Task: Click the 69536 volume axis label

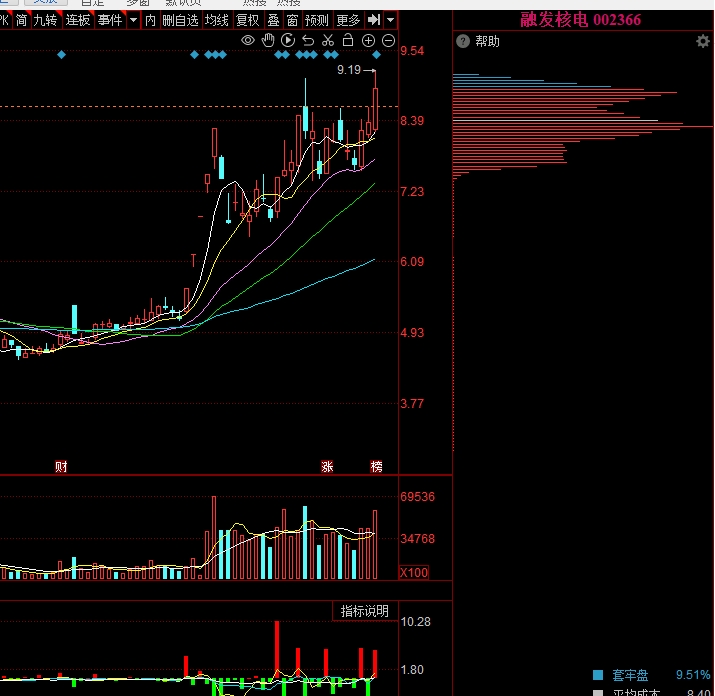Action: point(417,497)
